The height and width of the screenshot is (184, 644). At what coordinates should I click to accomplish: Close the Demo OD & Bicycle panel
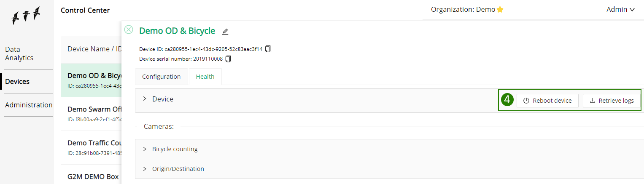(x=129, y=29)
